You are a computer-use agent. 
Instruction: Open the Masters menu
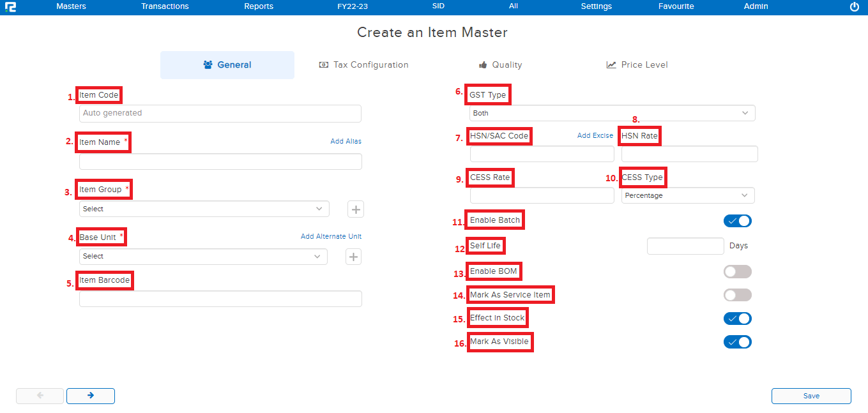coord(71,6)
